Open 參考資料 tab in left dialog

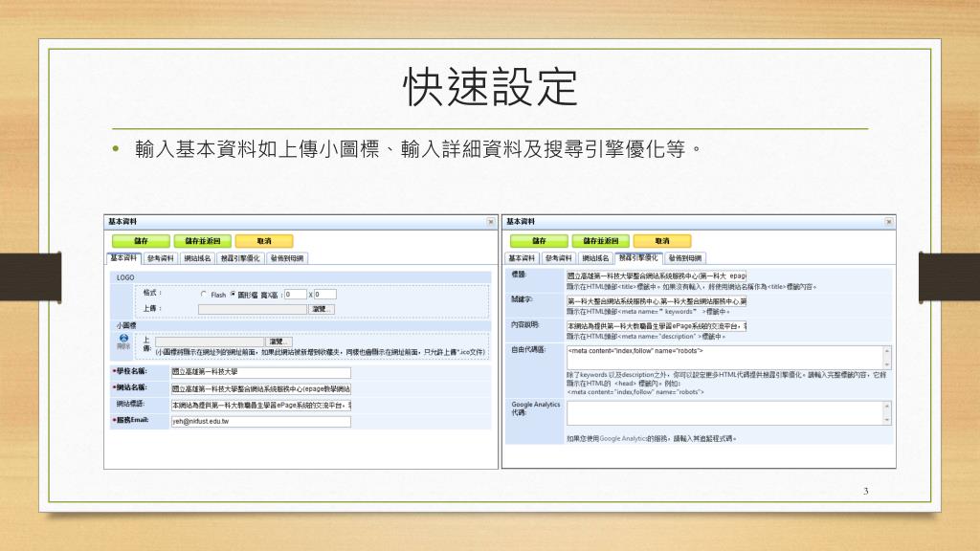click(x=161, y=258)
